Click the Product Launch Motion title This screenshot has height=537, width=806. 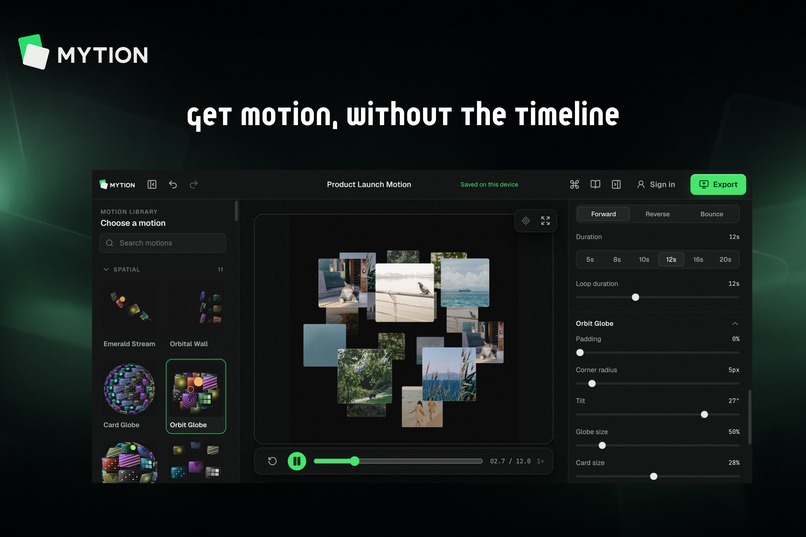coord(369,184)
